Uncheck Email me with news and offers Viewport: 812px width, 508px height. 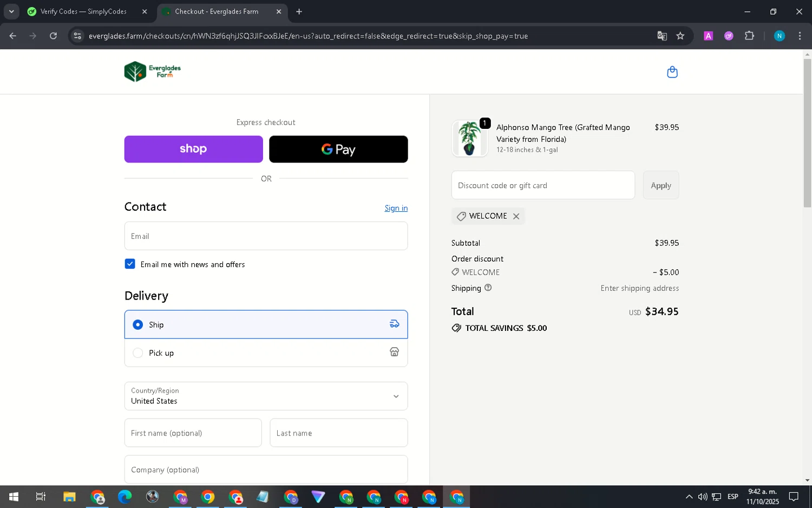coord(130,264)
